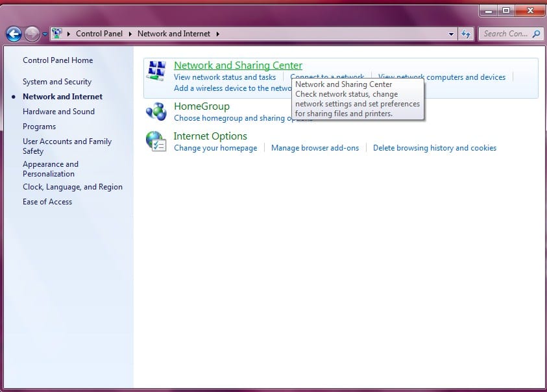
Task: Click the Back navigation arrow button
Action: 14,34
